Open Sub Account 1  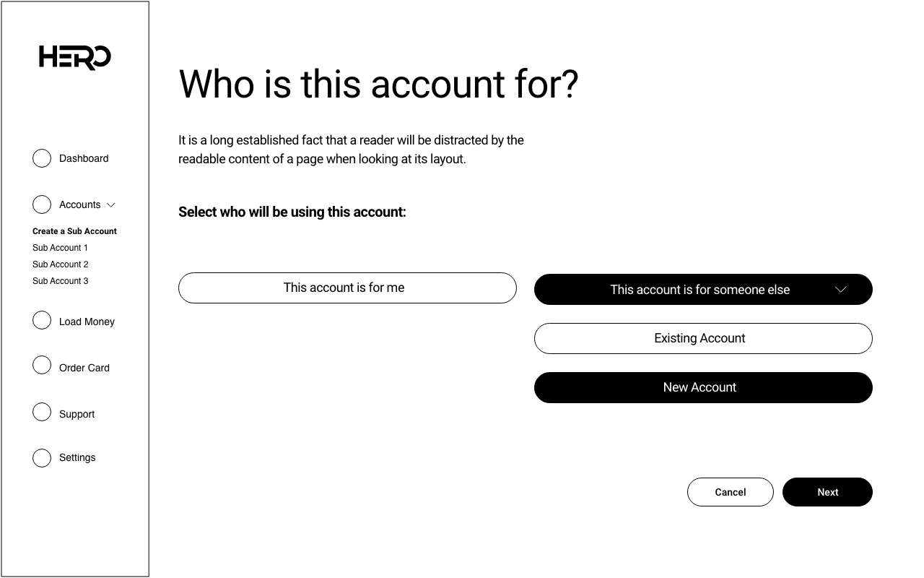pyautogui.click(x=60, y=248)
